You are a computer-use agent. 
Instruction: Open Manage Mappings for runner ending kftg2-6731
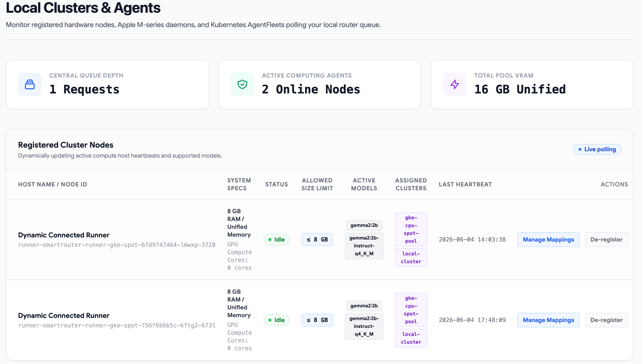548,320
